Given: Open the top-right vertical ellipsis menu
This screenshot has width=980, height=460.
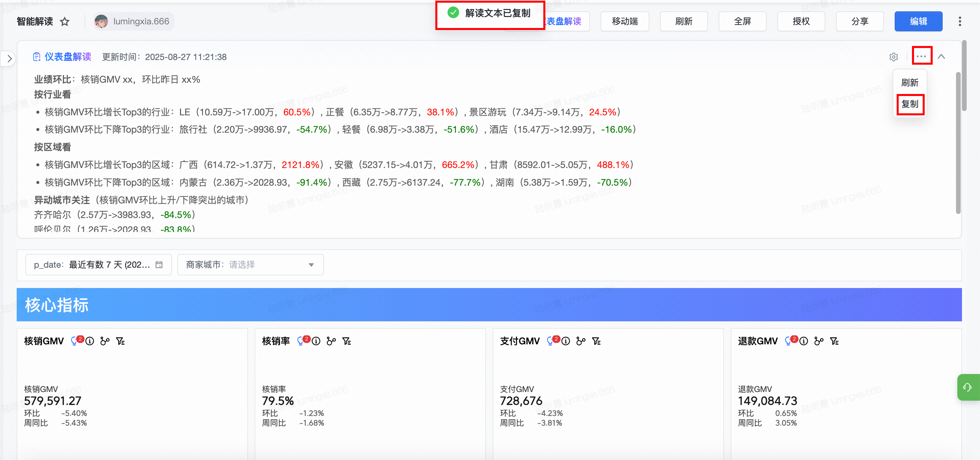Looking at the screenshot, I should [959, 21].
